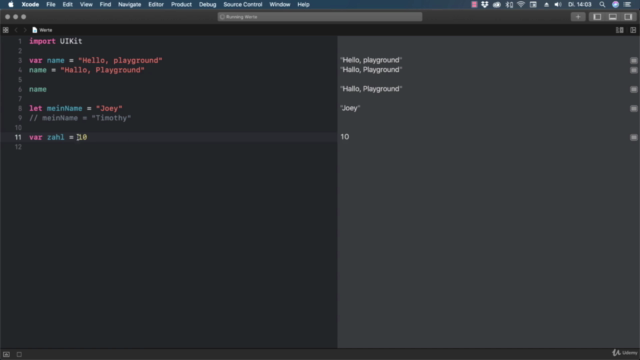Click "Hallo, Playground" string on line 4

click(x=102, y=70)
